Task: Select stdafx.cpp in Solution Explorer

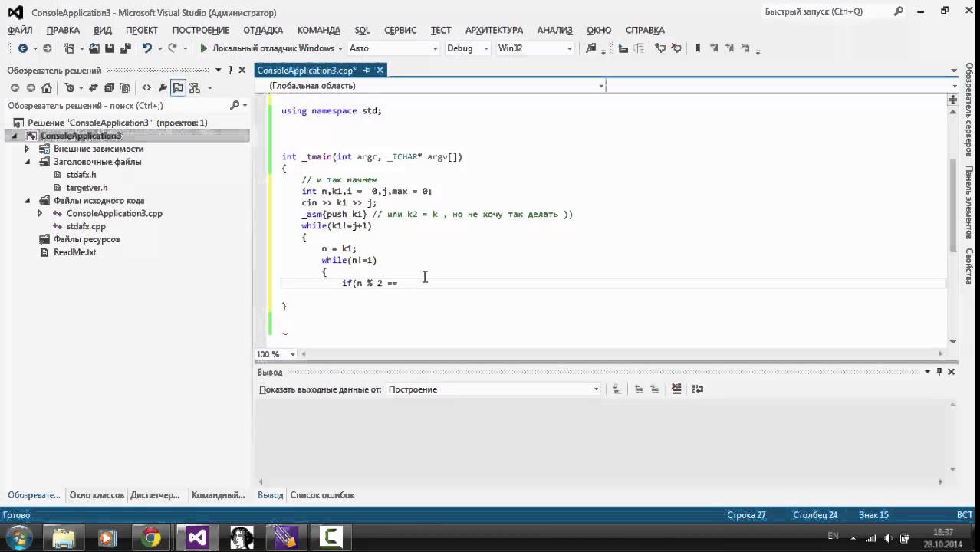Action: (86, 226)
